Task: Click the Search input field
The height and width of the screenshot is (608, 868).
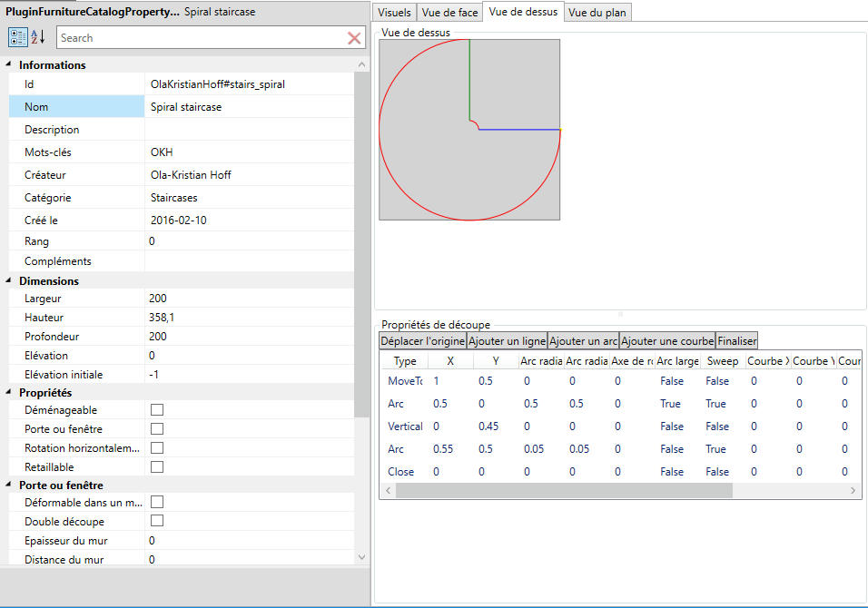Action: pyautogui.click(x=200, y=38)
